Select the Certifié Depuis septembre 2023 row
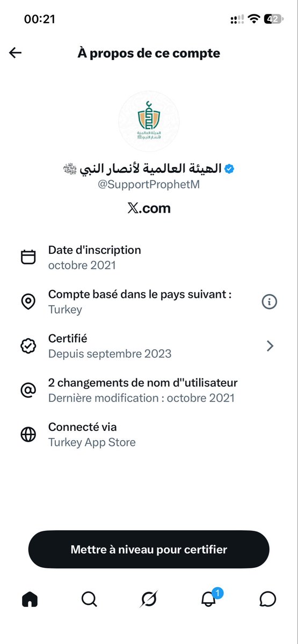298x644 pixels. pyautogui.click(x=149, y=346)
